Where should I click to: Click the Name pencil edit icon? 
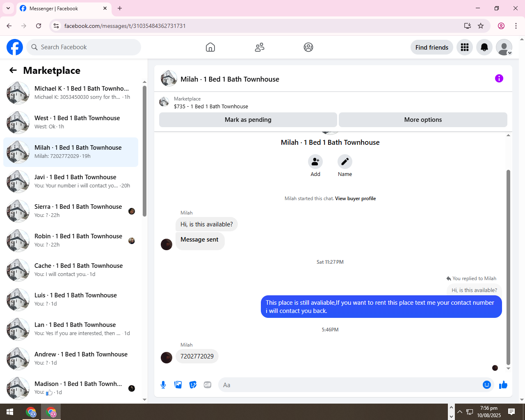(345, 162)
